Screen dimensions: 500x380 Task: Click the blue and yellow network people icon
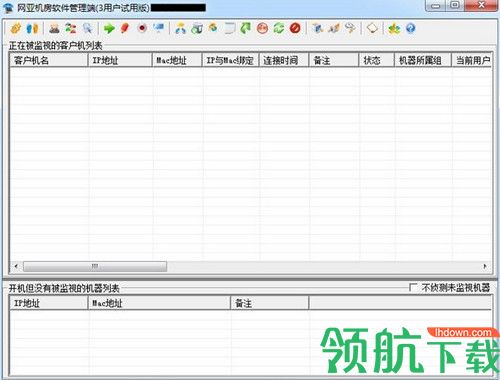180,28
